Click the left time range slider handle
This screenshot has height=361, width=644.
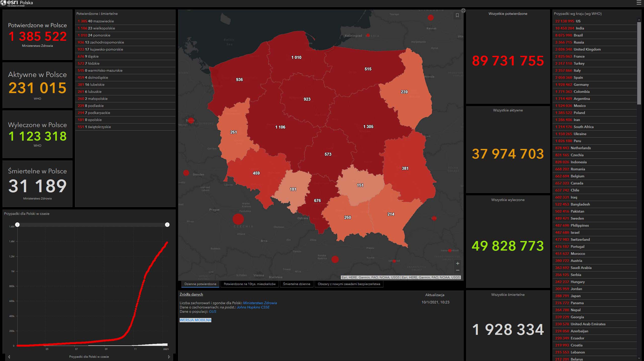point(17,224)
